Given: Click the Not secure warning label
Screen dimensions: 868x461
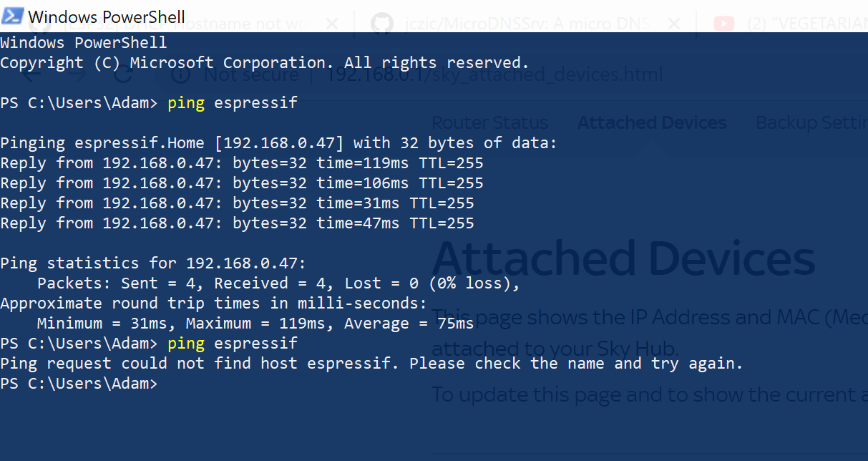Looking at the screenshot, I should click(252, 74).
